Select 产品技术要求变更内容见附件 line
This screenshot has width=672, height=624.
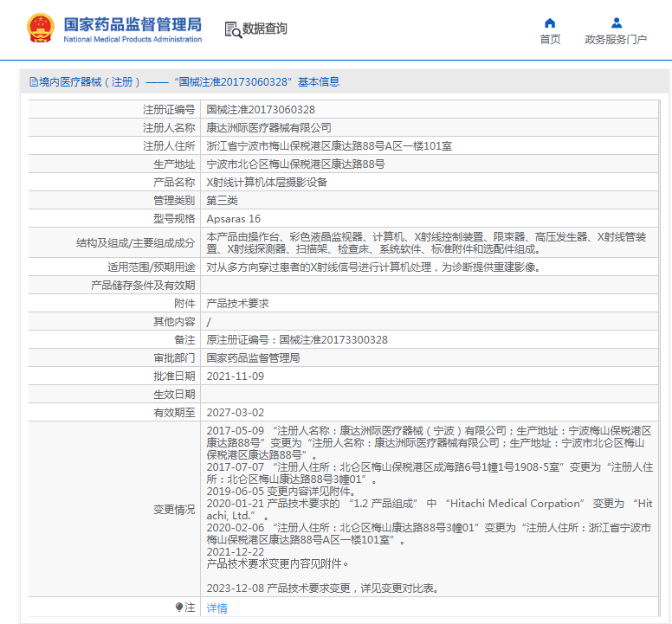point(277,564)
